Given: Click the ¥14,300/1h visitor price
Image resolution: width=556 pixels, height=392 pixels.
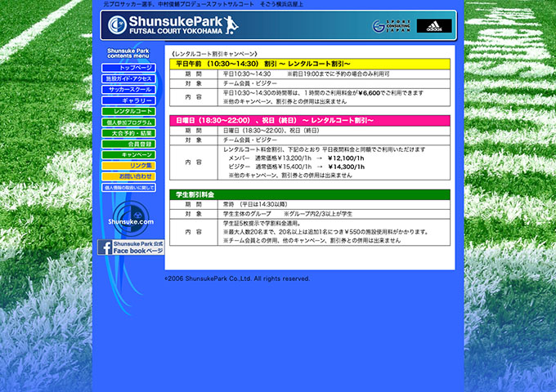Looking at the screenshot, I should coord(346,167).
